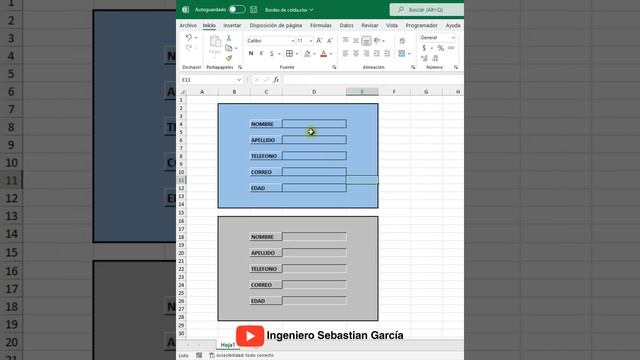This screenshot has height=360, width=640.
Task: Click the Undo arrow icon
Action: coord(189,38)
